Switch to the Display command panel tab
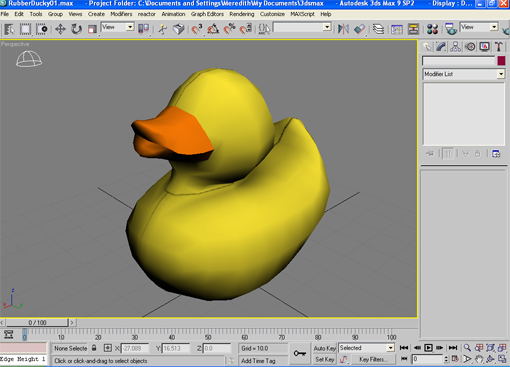Image resolution: width=510 pixels, height=367 pixels. [485, 47]
